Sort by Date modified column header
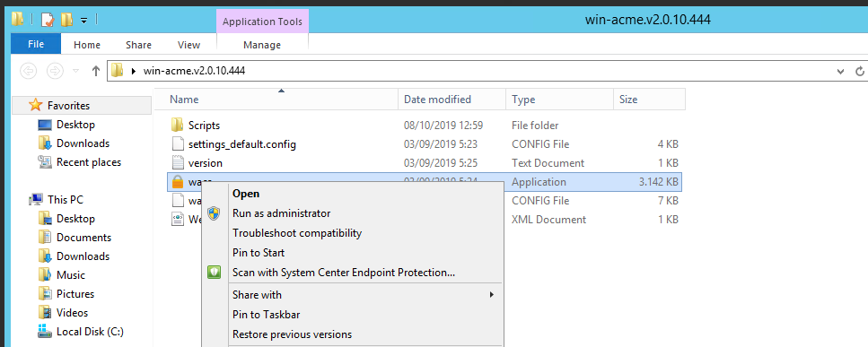 pos(452,100)
